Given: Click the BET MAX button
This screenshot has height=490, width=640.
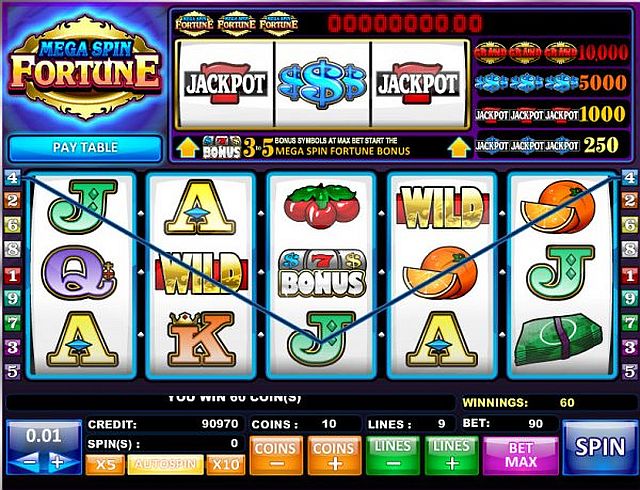Looking at the screenshot, I should tap(521, 455).
